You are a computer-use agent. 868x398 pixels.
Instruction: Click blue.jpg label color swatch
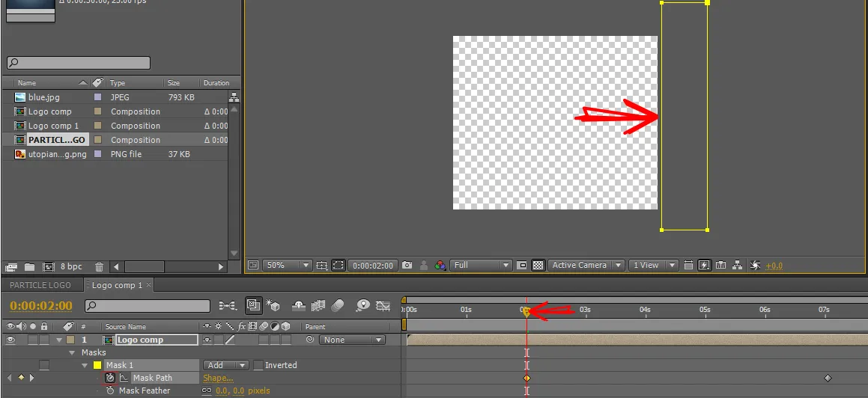coord(98,97)
